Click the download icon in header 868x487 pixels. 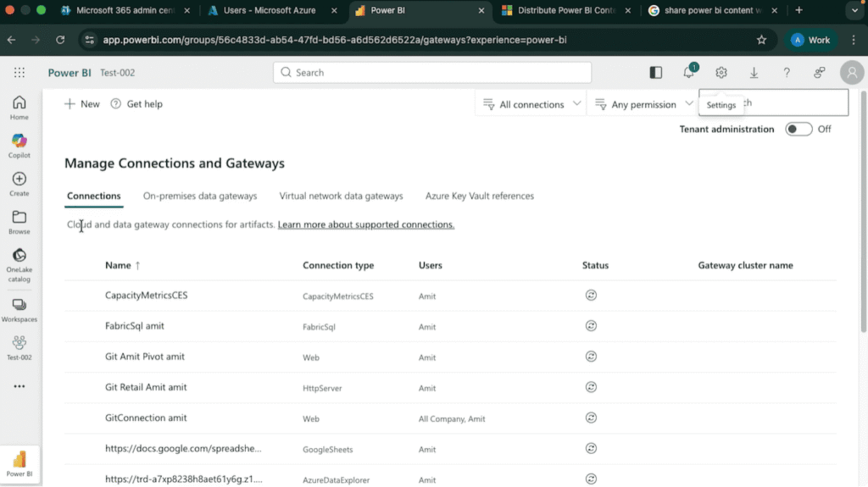coord(754,73)
